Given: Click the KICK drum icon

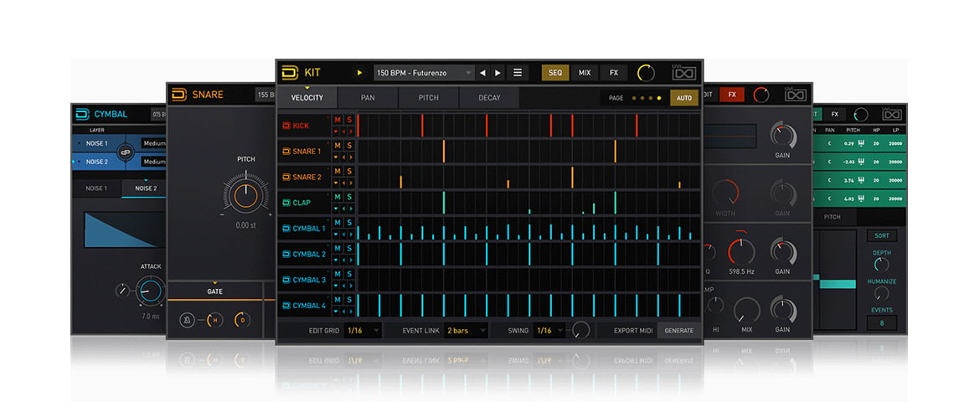Looking at the screenshot, I should coord(286,126).
